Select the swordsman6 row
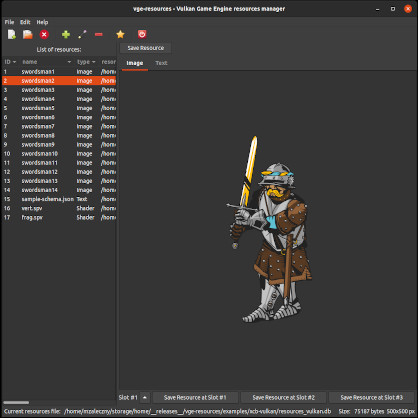418x418 pixels. point(59,117)
